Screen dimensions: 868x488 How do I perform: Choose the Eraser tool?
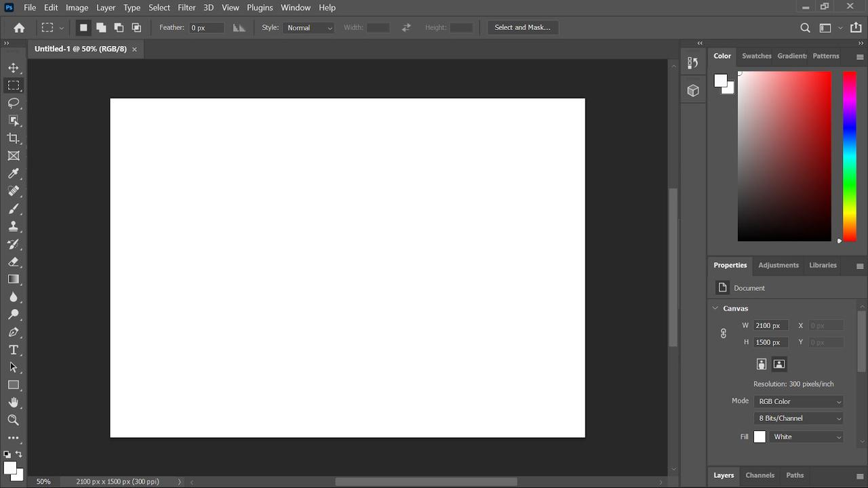coord(14,262)
